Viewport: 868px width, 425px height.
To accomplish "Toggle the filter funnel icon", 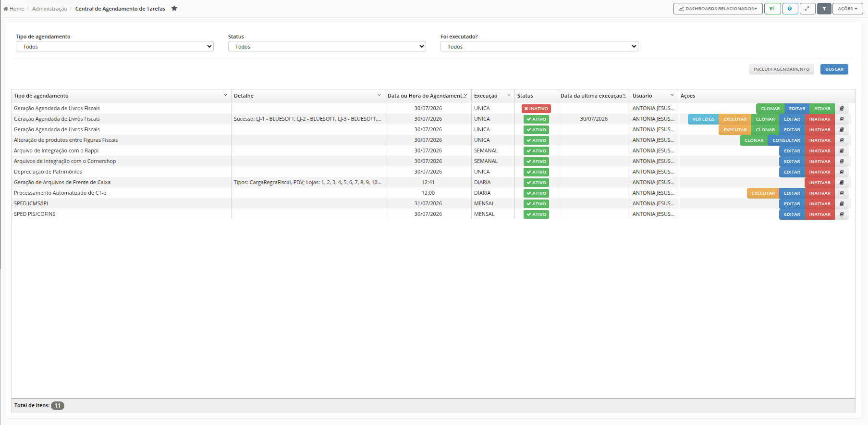I will click(x=824, y=9).
